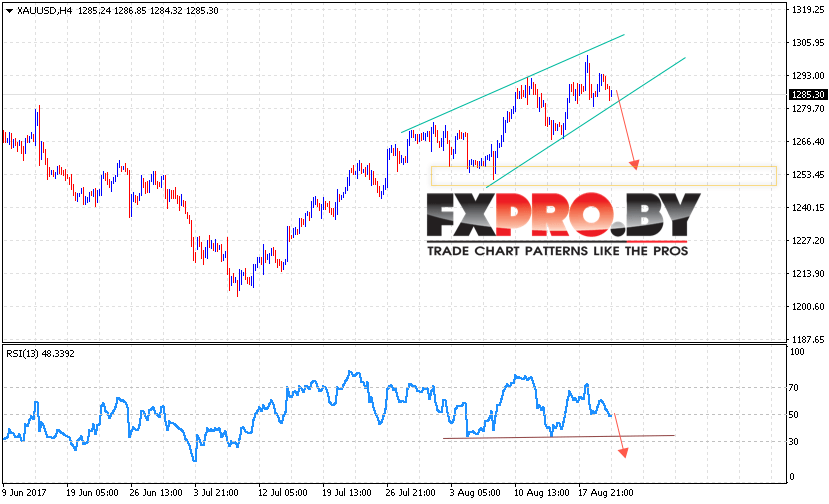Click the 17 Aug 21:00 time label
829x504 pixels.
[605, 492]
